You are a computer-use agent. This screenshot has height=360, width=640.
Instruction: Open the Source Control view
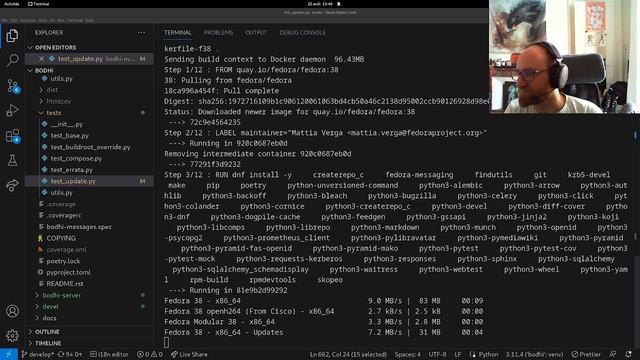point(12,86)
